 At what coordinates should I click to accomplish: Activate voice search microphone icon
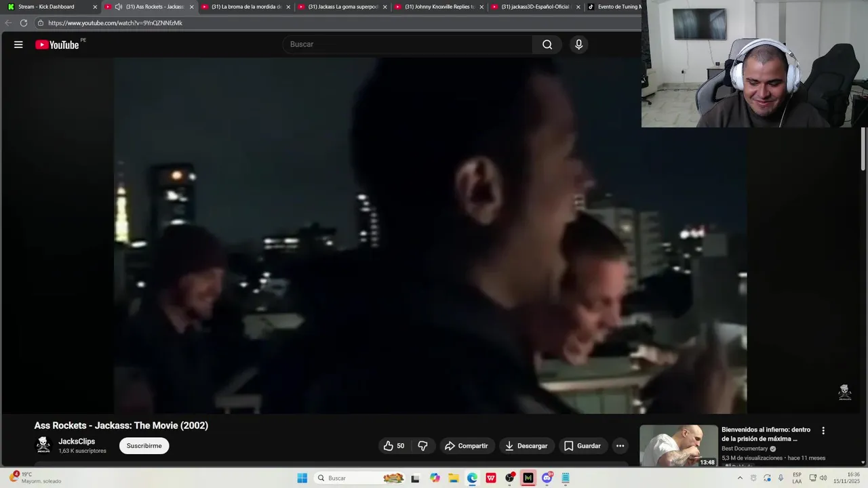click(x=578, y=45)
